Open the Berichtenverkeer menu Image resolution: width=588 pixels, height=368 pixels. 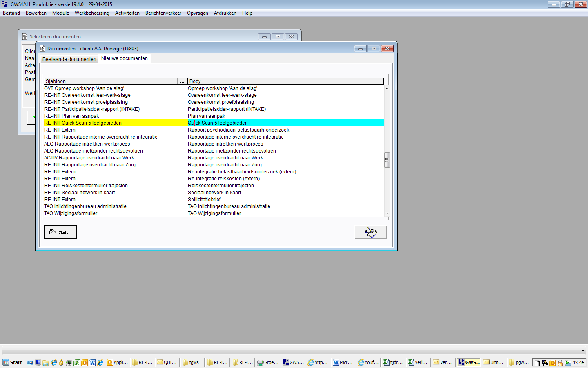click(163, 13)
